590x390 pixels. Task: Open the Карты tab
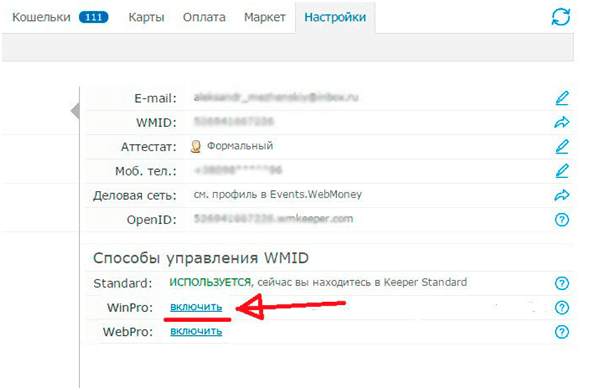pyautogui.click(x=146, y=17)
